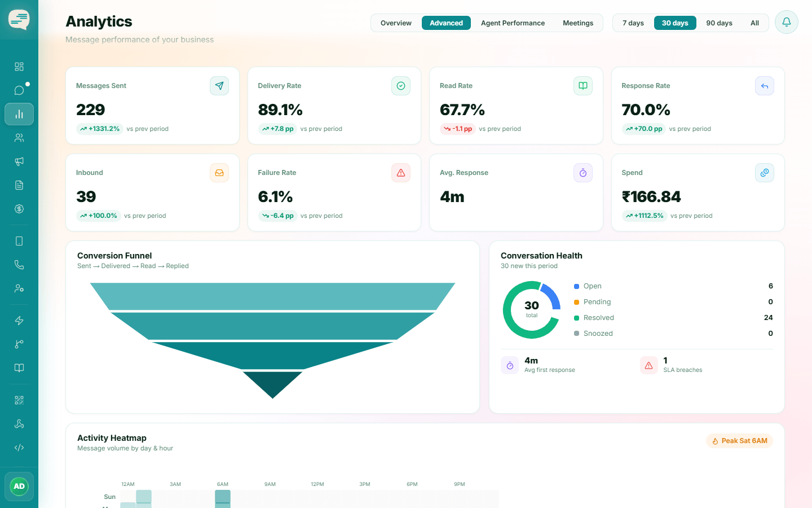Open the branch flow icon in sidebar
The image size is (812, 508).
point(19,344)
